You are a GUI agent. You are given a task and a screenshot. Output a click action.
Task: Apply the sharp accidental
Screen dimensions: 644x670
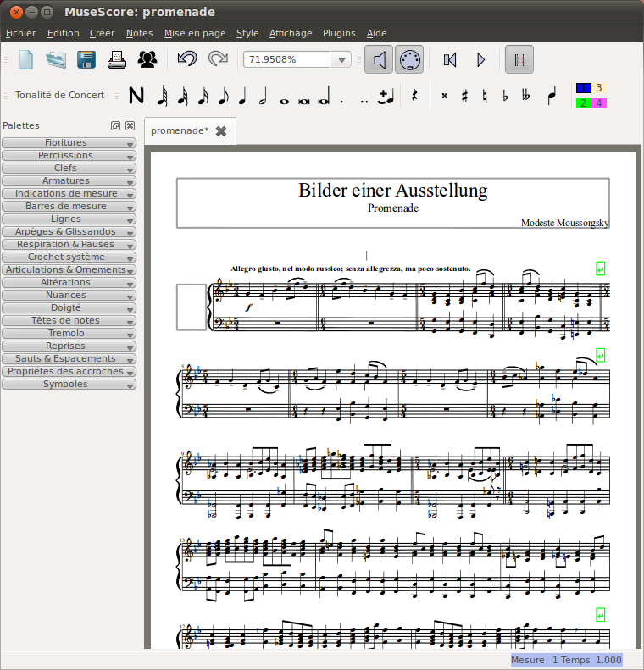(x=465, y=95)
